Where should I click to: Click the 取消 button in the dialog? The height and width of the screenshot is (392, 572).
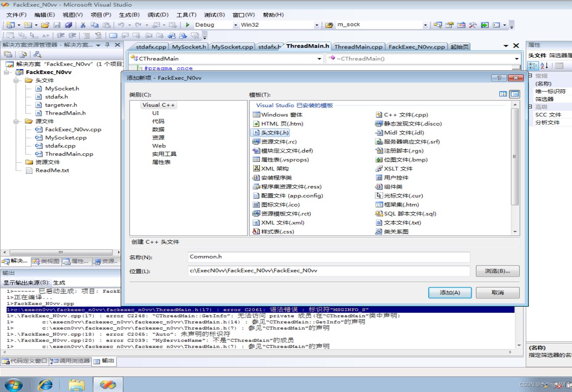click(498, 292)
